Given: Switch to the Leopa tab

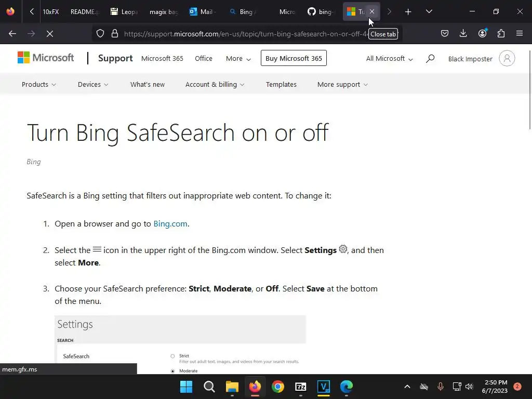Looking at the screenshot, I should point(125,11).
